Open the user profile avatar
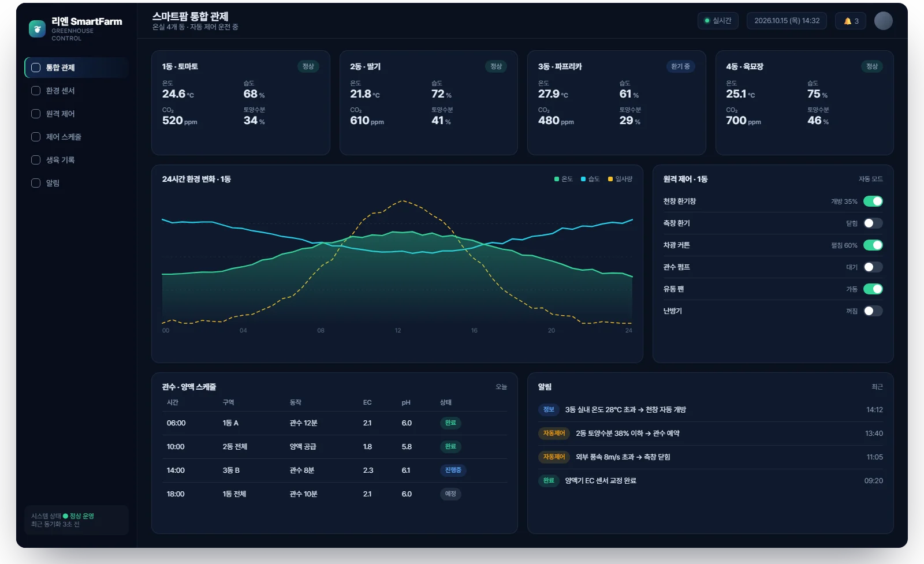Screen dimensions: 924x564 point(883,21)
